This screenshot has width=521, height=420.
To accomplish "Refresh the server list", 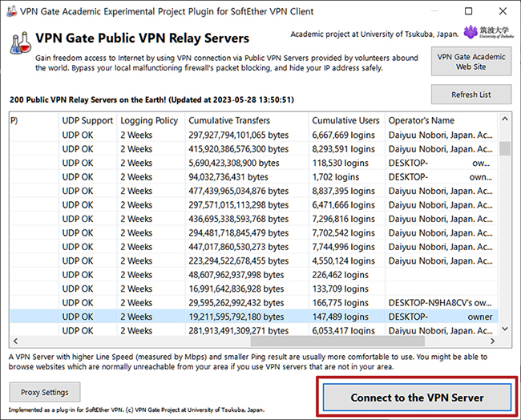I will [x=471, y=95].
